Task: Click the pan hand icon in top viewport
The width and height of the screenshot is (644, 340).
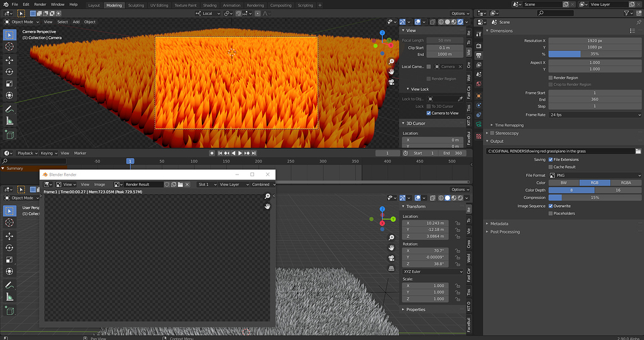Action: [391, 72]
